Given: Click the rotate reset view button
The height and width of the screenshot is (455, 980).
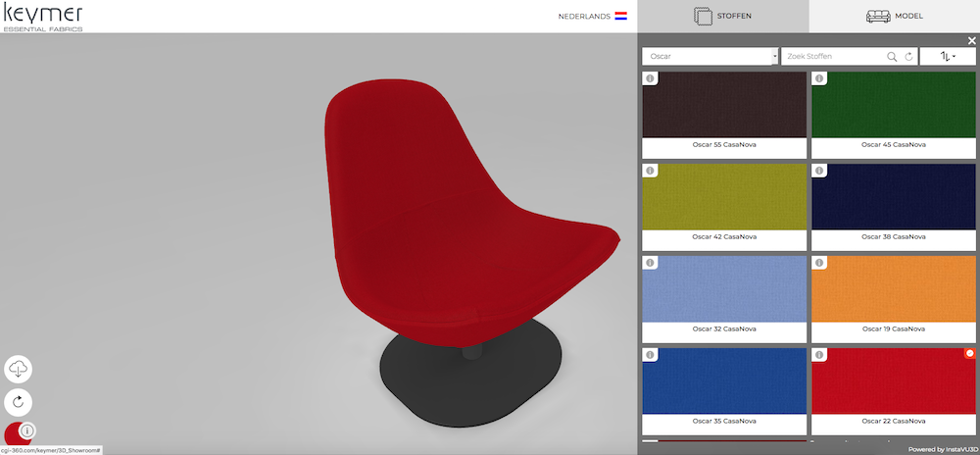Looking at the screenshot, I should (x=18, y=401).
